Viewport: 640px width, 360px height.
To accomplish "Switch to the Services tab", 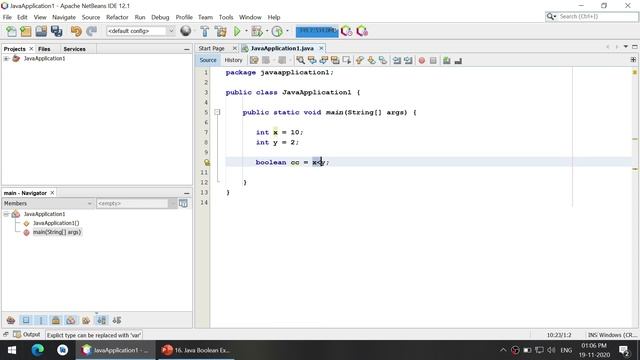I will coord(74,49).
